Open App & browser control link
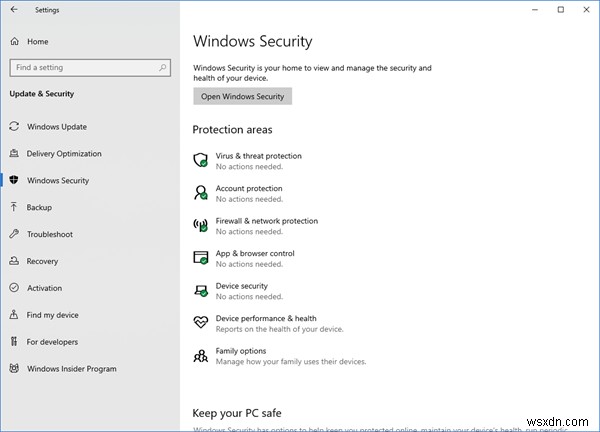 (x=255, y=253)
